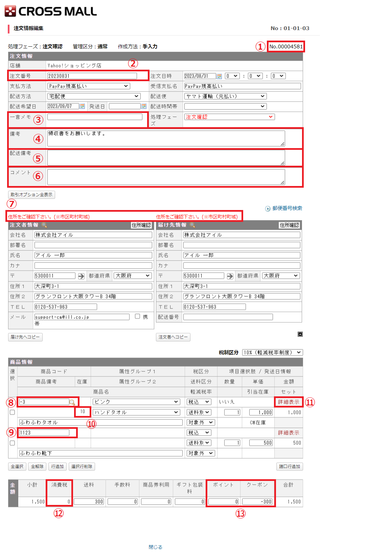
Task: Click the product code field containing 1123
Action: click(44, 433)
